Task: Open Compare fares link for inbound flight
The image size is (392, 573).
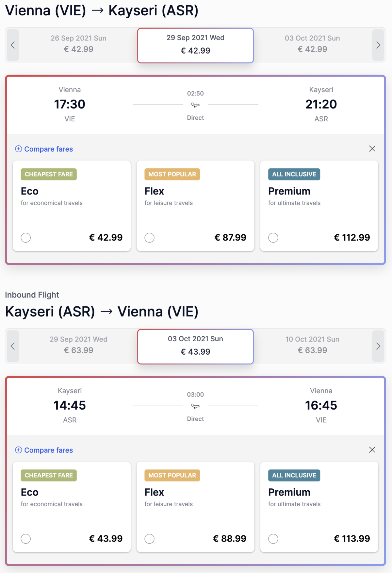Action: 49,450
